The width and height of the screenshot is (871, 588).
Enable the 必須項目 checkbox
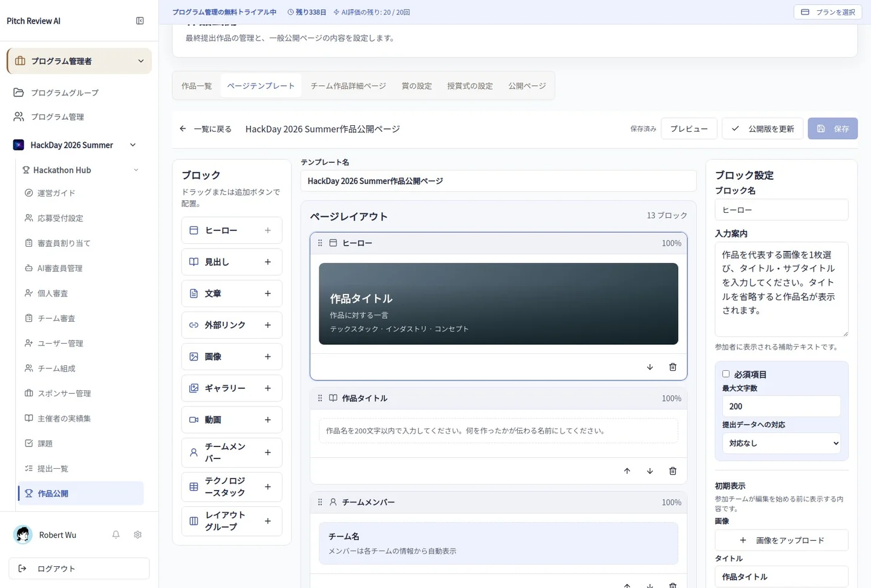726,374
